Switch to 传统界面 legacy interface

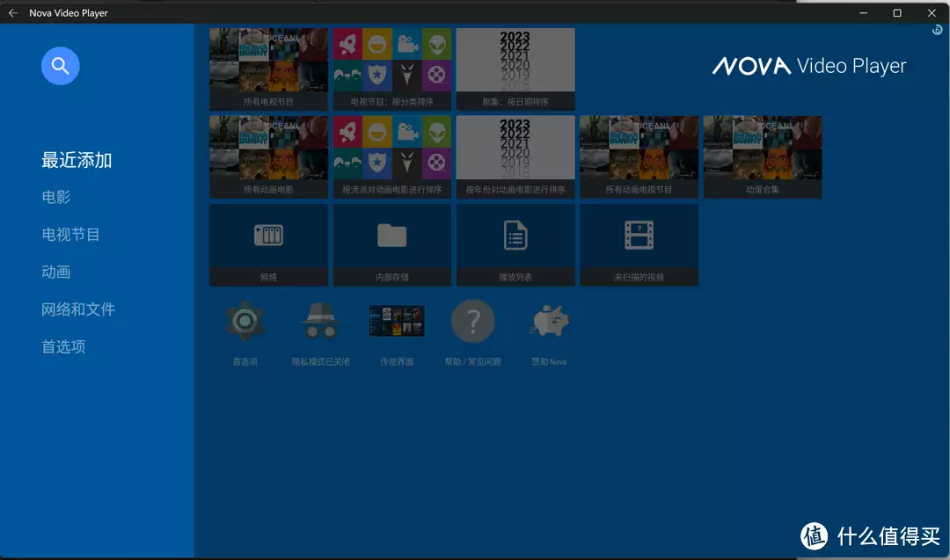point(397,321)
